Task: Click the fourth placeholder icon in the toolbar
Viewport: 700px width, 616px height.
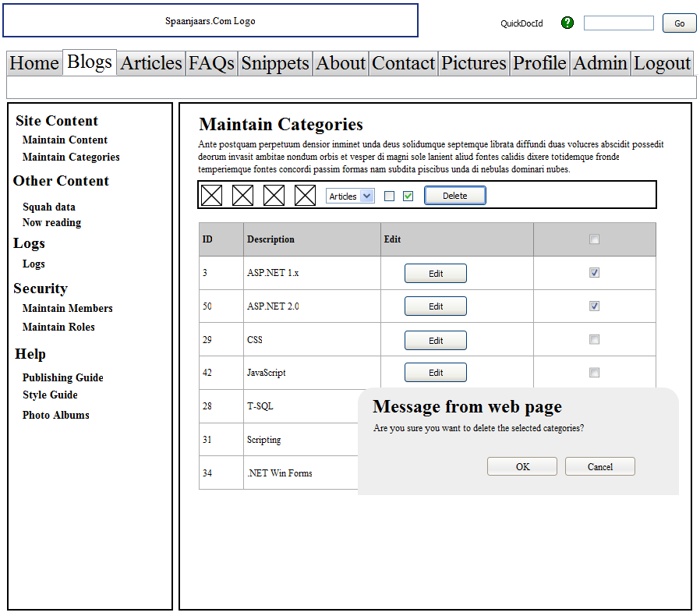Action: coord(305,196)
